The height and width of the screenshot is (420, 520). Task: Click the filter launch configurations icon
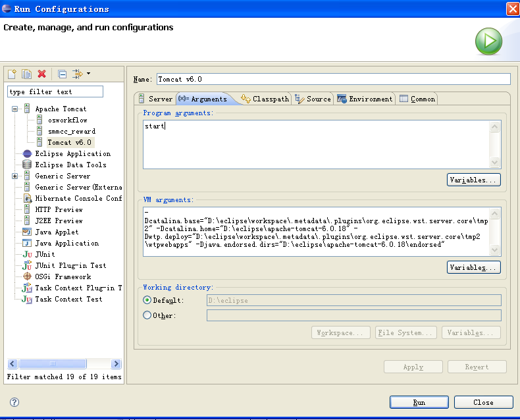click(x=77, y=74)
